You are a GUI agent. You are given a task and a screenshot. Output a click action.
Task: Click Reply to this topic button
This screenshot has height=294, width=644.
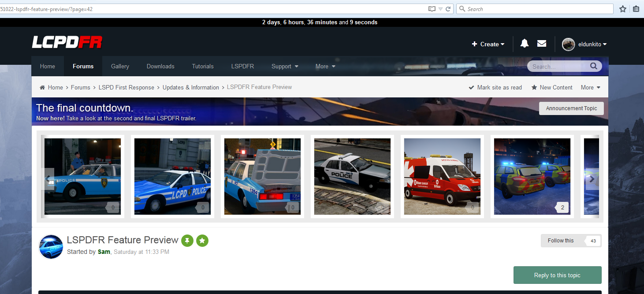557,275
